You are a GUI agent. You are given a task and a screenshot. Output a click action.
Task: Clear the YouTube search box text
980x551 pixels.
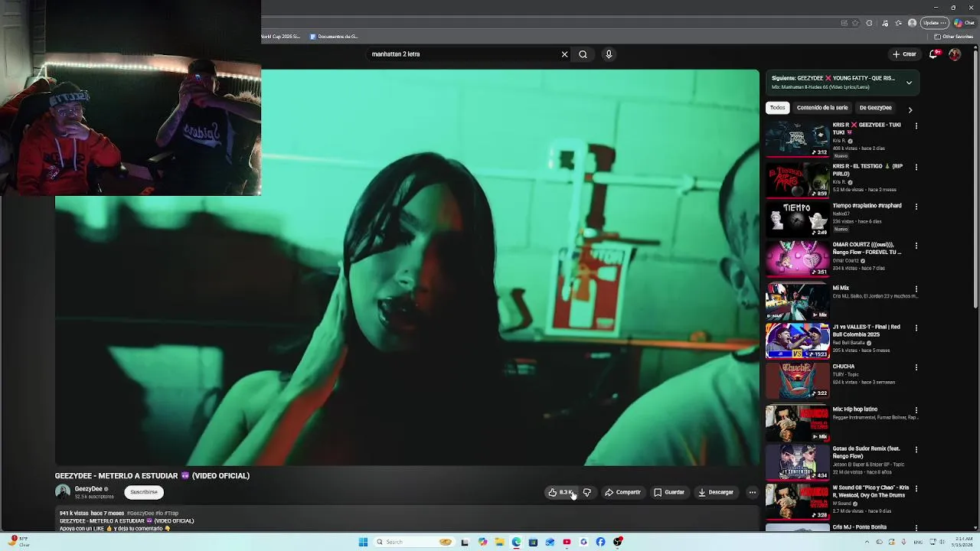click(564, 54)
